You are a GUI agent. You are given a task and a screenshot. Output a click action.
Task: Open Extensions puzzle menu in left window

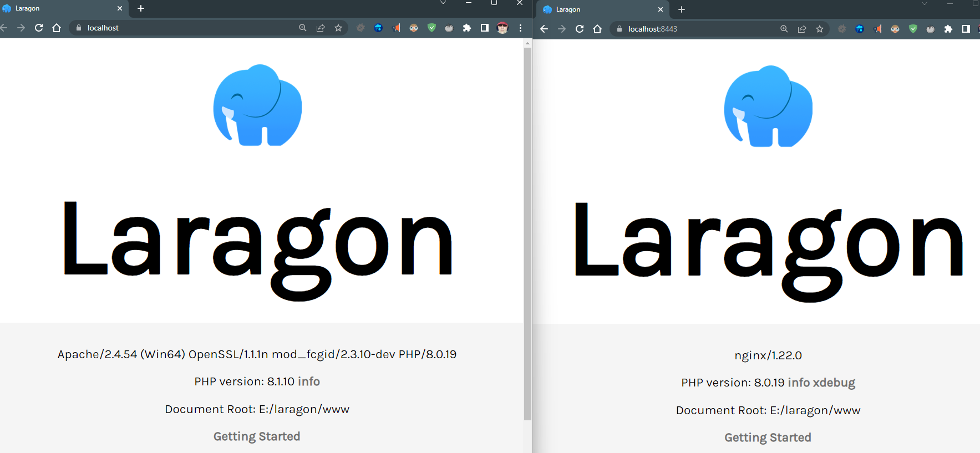point(467,28)
